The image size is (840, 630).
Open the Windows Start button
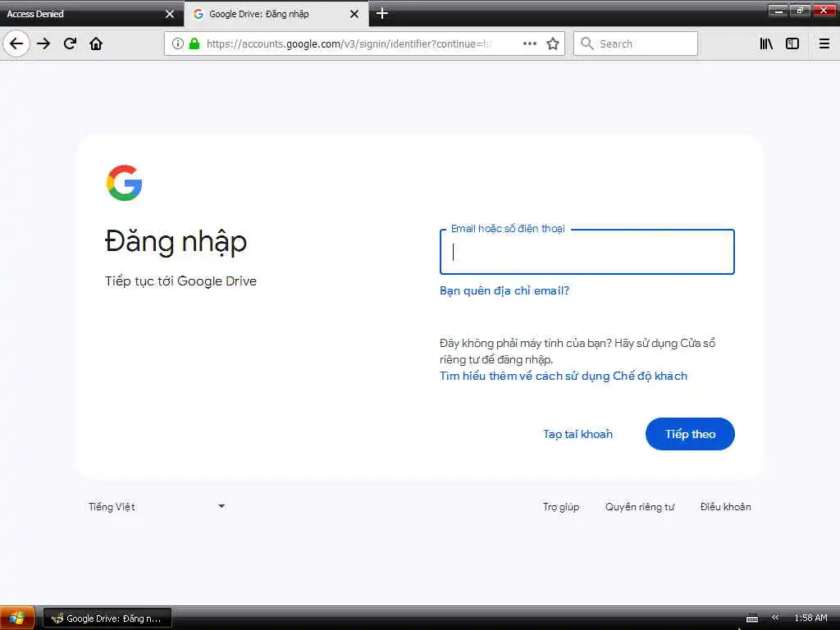[x=17, y=618]
